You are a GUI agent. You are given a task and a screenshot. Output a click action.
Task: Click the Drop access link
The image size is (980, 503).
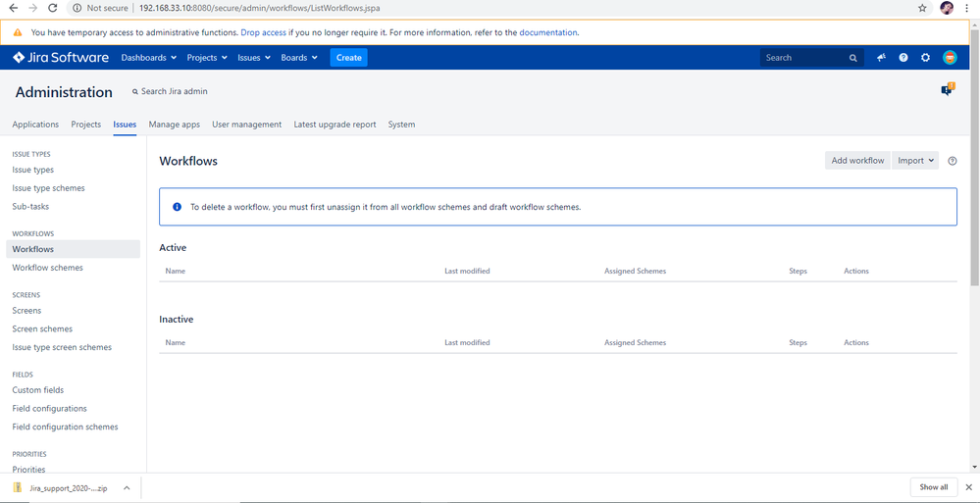[x=263, y=32]
